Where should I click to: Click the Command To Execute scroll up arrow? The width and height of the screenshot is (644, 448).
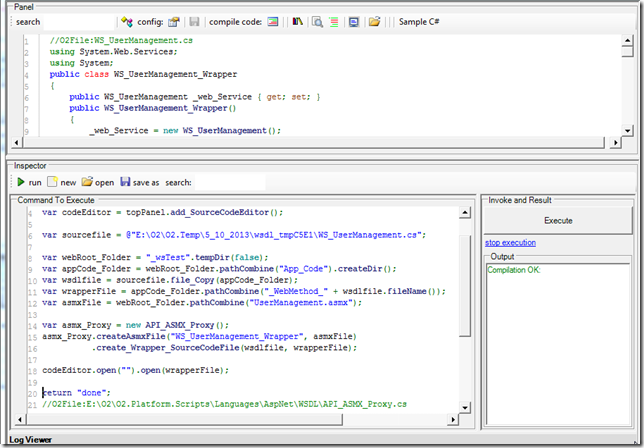pos(465,212)
